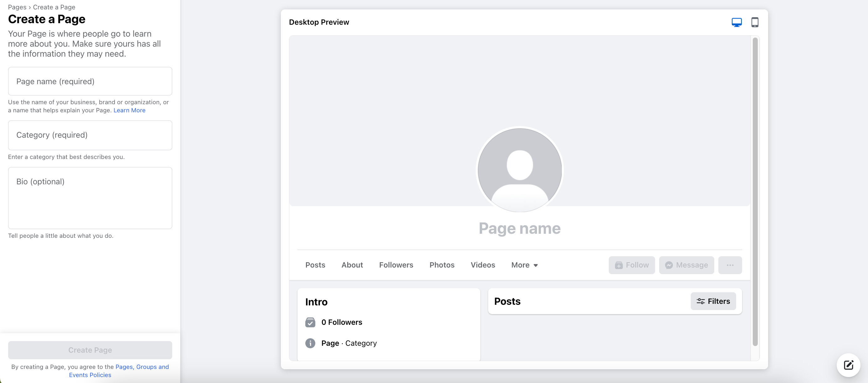The height and width of the screenshot is (383, 868).
Task: Switch to the Photos tab
Action: click(442, 265)
